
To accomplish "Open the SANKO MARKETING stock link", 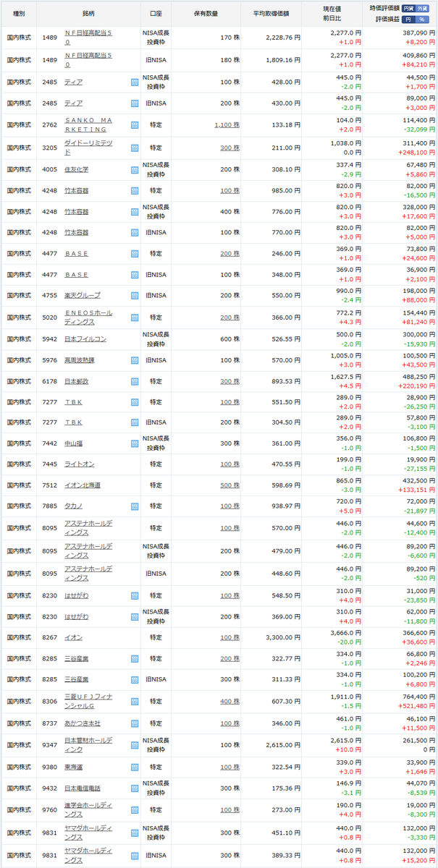I will pyautogui.click(x=88, y=125).
